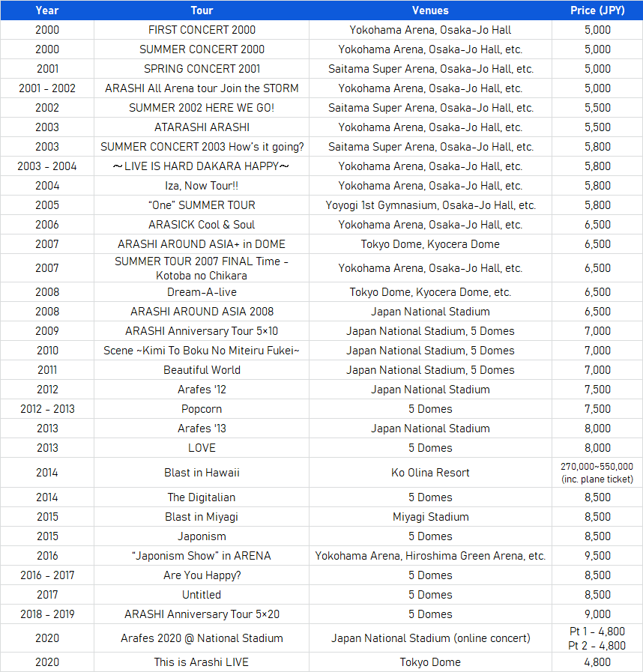Screen dimensions: 643x672
Task: Select Tokyo Dome, Kyocera Dome, etc. cell
Action: pos(430,292)
